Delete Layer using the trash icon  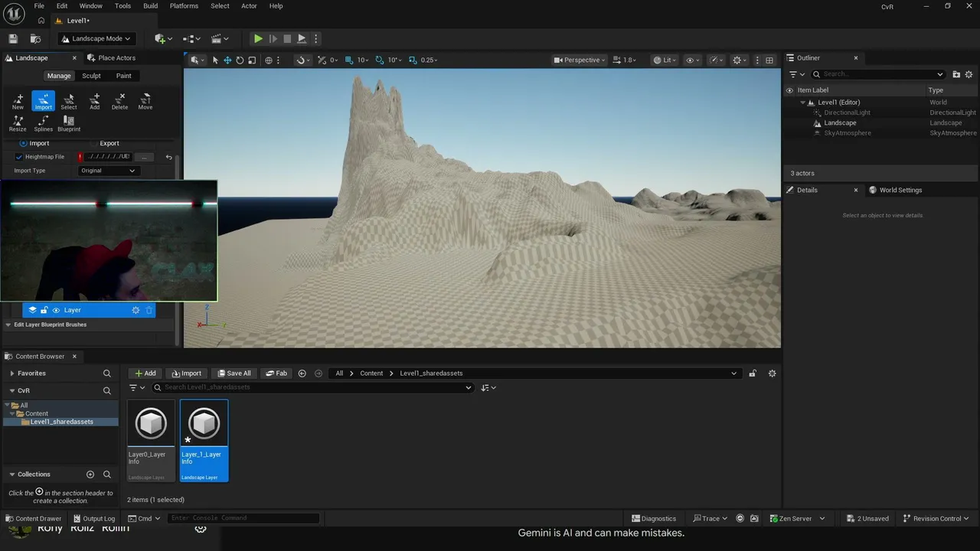(149, 310)
